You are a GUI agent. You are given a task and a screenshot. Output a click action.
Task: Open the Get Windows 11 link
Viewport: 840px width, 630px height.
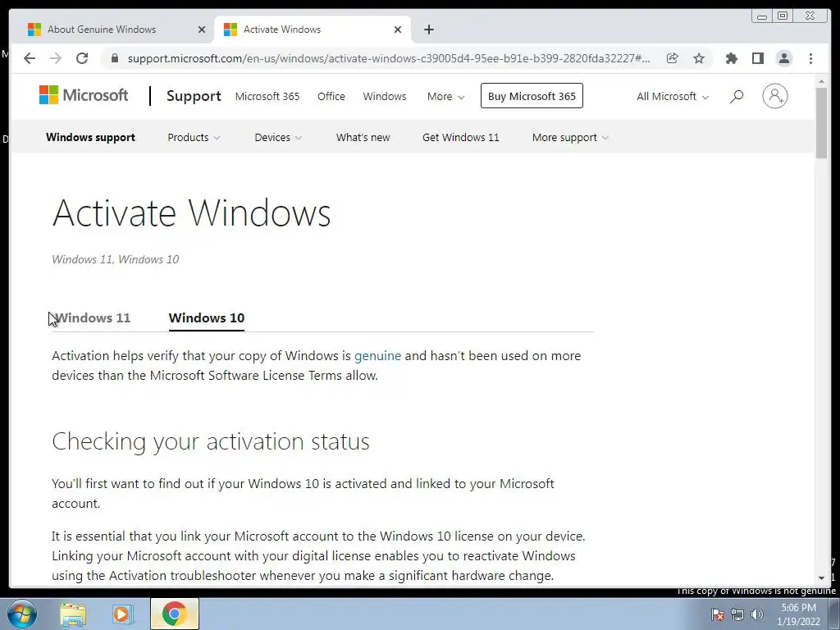pos(461,137)
